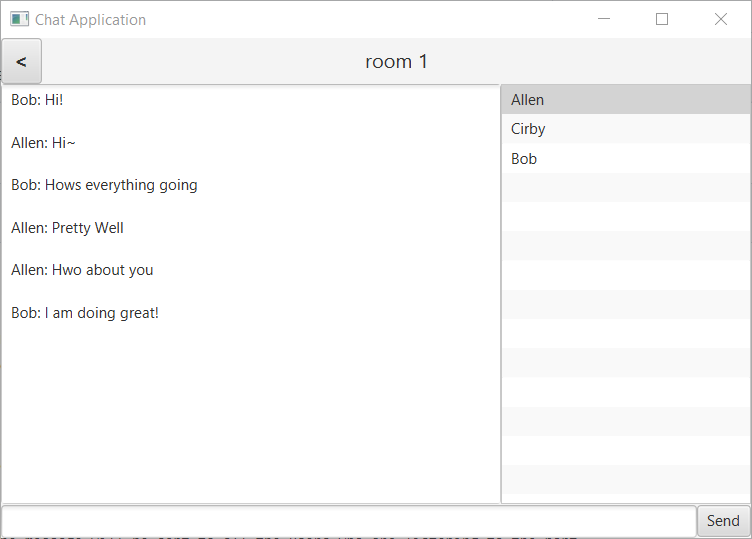The image size is (752, 539).
Task: Click the message 'Allen: Hi~'
Action: [x=43, y=143]
